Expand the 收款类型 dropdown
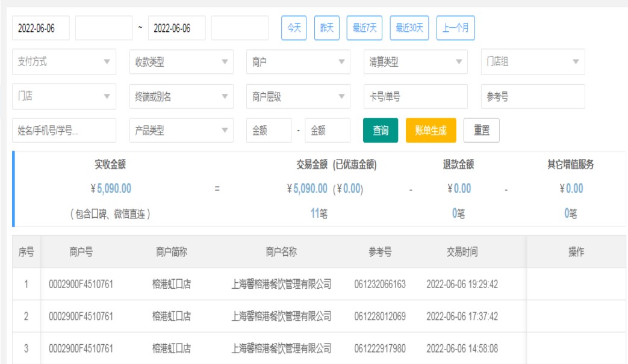Screen dimensions: 628x364 [x=181, y=62]
